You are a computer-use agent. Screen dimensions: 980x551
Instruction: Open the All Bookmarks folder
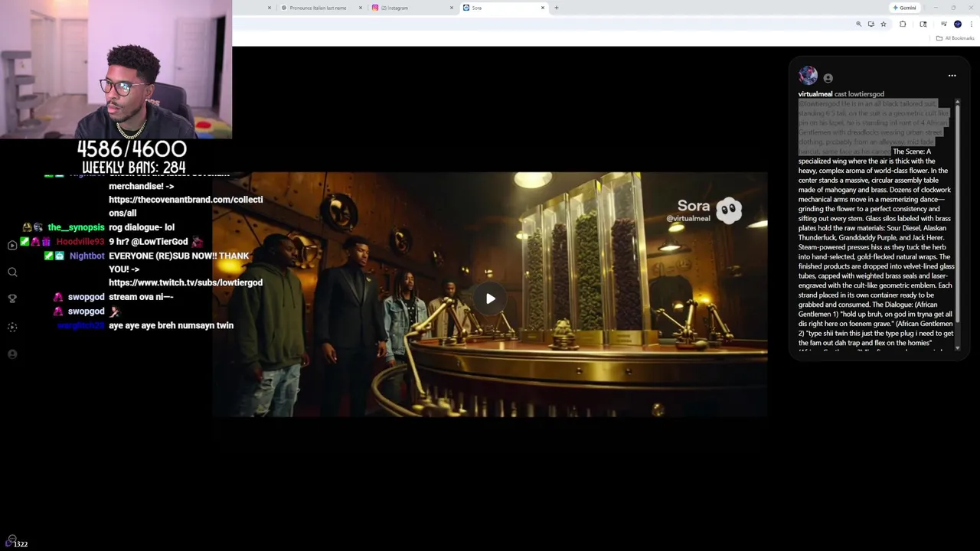[x=955, y=38]
